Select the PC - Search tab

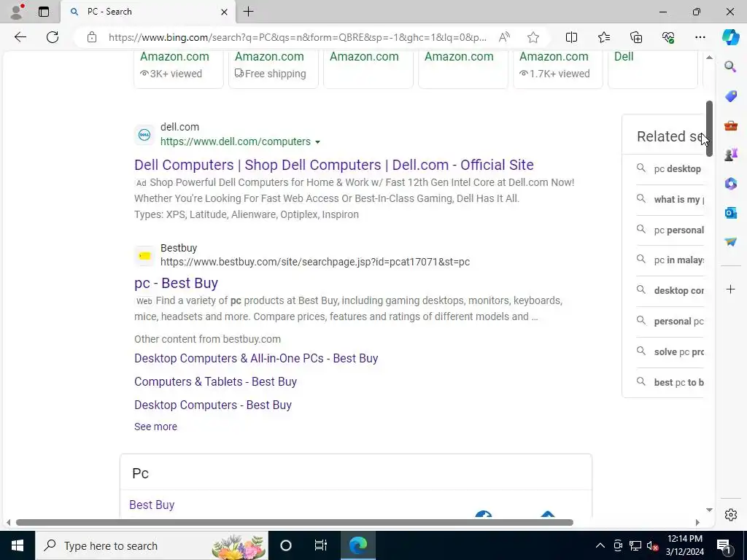(147, 12)
